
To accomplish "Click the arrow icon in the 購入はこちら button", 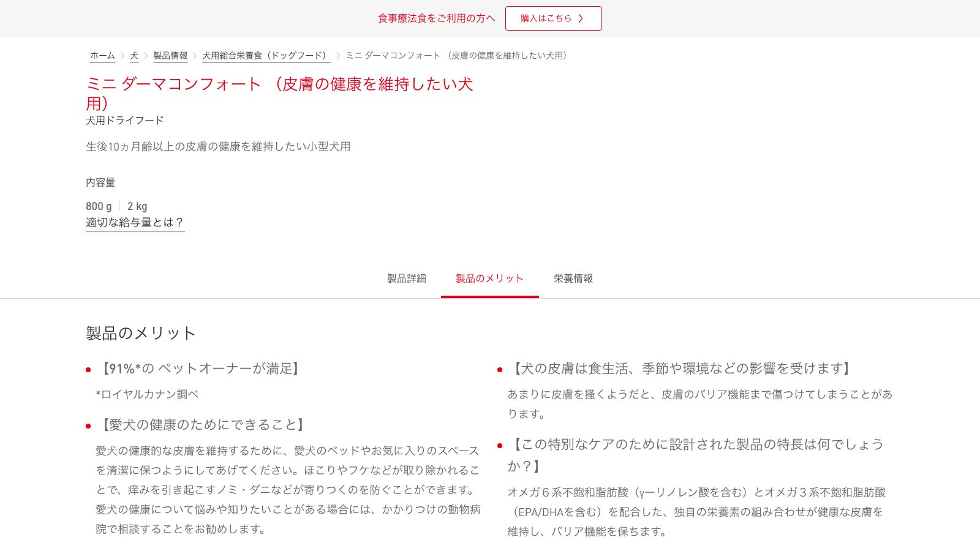I will click(581, 18).
